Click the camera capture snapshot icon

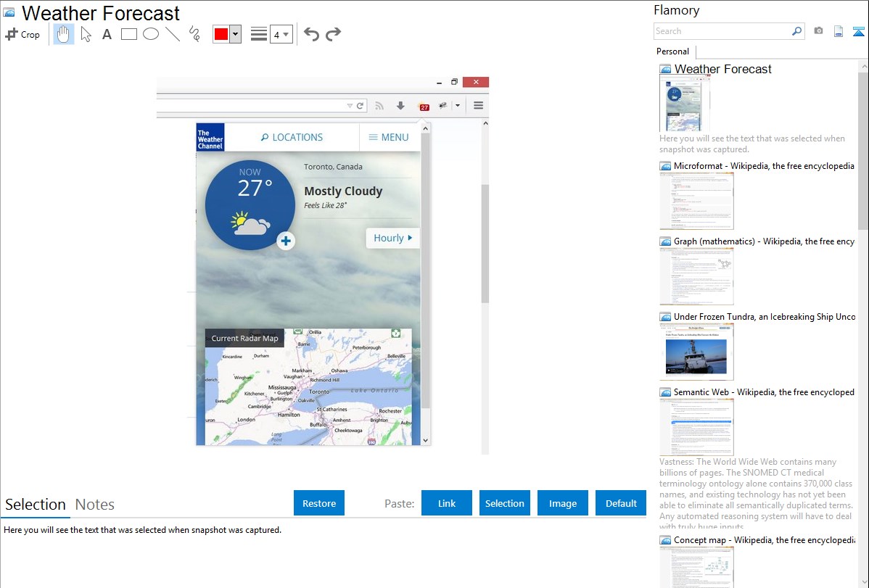(818, 31)
